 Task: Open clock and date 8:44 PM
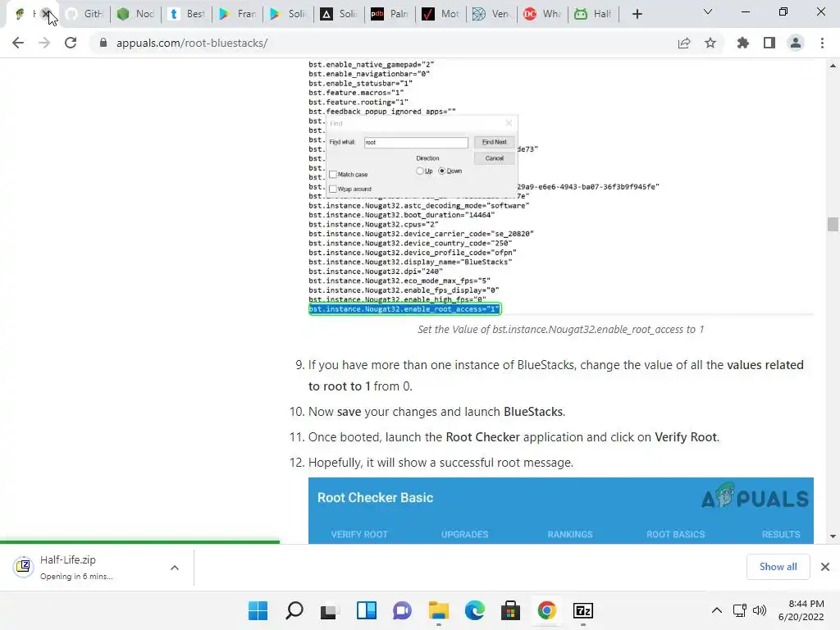tap(801, 610)
